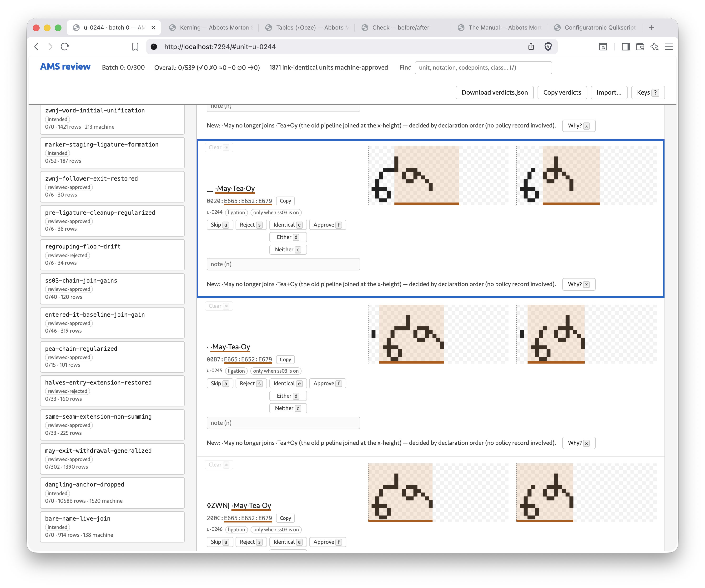705x588 pixels.
Task: Open pre-ligature-cleanup-regularized class
Action: pos(112,221)
